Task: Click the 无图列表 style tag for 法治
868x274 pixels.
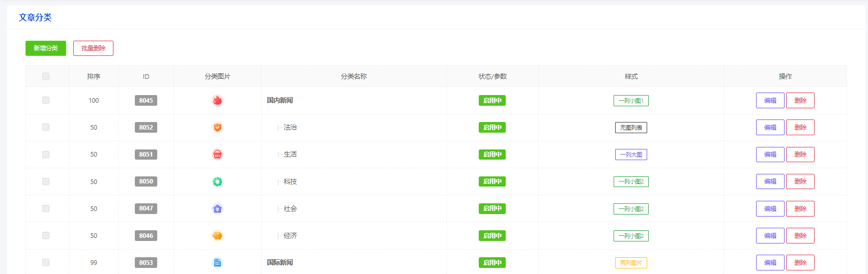Action: [x=631, y=128]
